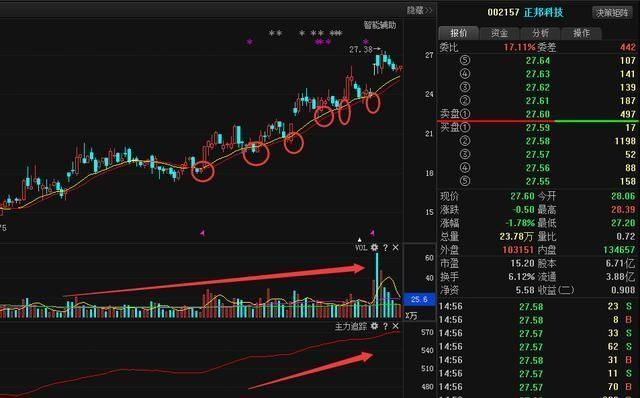Select trade row with volume 70 B
Viewport: 640px width, 398px height.
[537, 387]
